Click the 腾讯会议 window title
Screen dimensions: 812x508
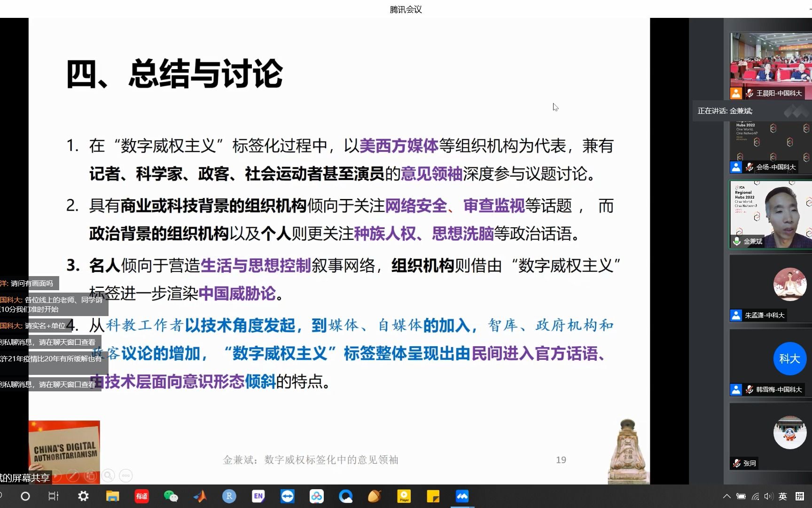(406, 9)
